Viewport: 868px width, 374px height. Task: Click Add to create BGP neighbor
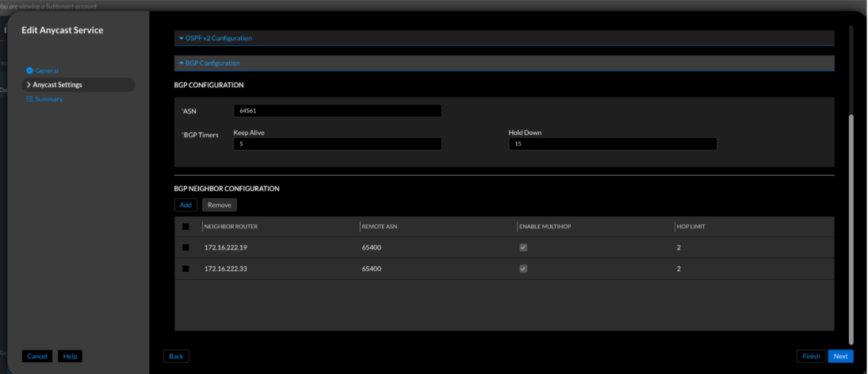tap(185, 204)
